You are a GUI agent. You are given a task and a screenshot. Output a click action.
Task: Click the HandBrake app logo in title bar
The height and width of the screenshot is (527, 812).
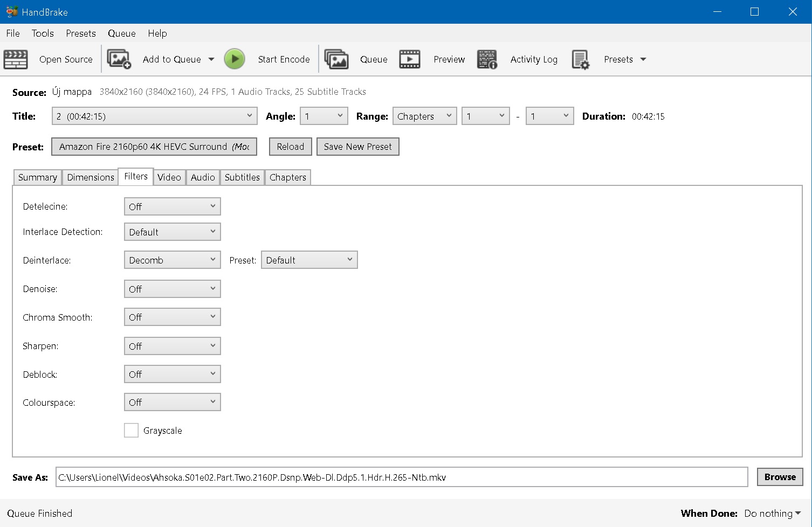(12, 11)
